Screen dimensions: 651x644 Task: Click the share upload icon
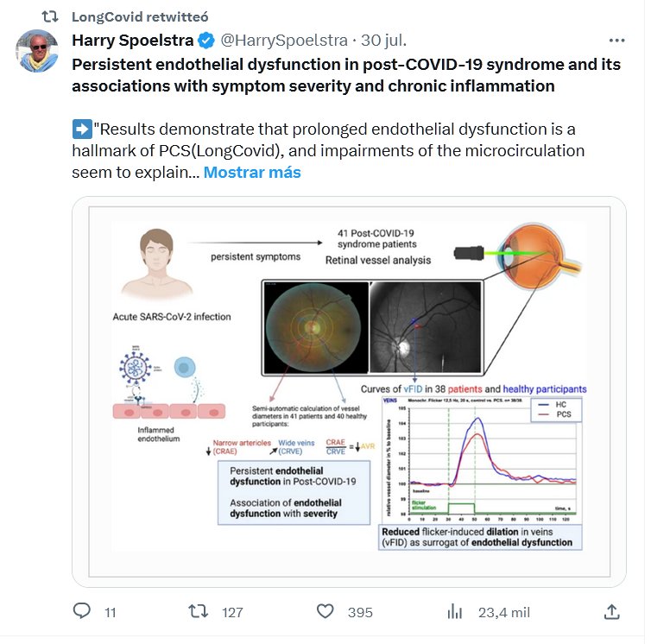pos(611,611)
